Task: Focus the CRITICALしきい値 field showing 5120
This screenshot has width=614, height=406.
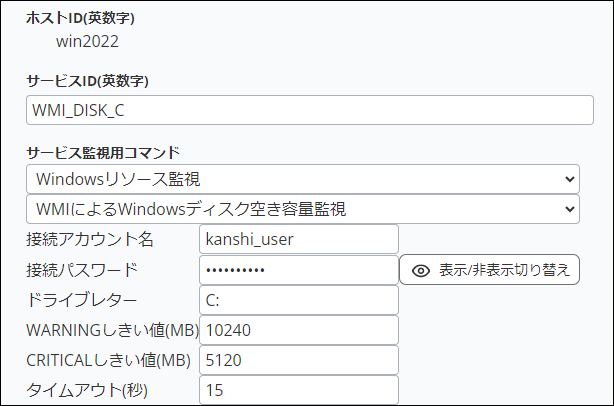Action: tap(298, 360)
